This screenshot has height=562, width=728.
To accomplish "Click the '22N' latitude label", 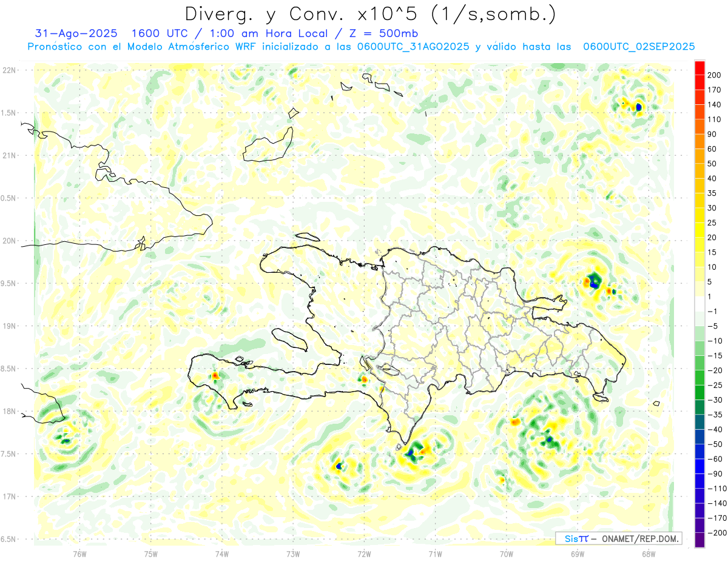I will click(x=9, y=70).
